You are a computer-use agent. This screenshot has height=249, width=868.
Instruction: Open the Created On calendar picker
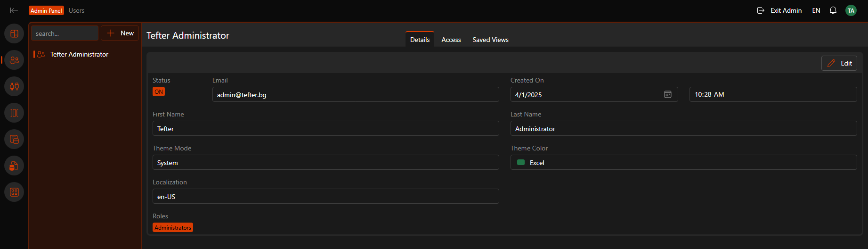[x=668, y=94]
